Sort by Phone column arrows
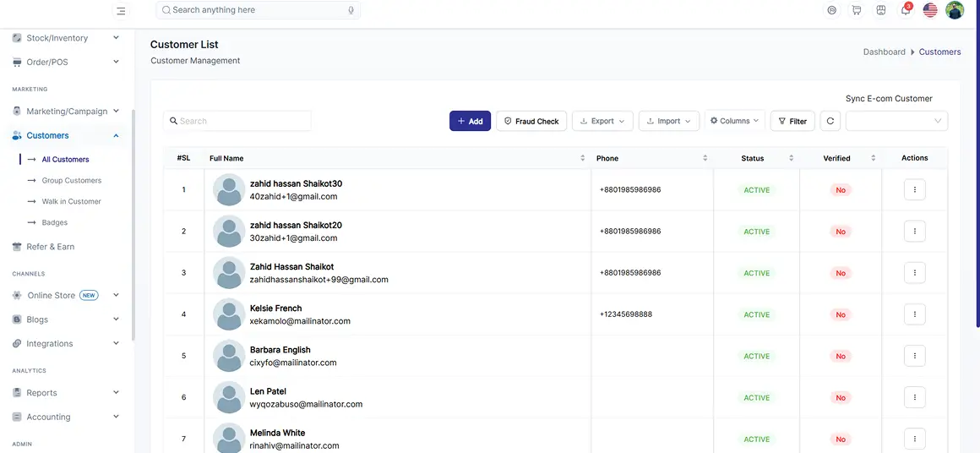The height and width of the screenshot is (453, 980). coord(705,158)
